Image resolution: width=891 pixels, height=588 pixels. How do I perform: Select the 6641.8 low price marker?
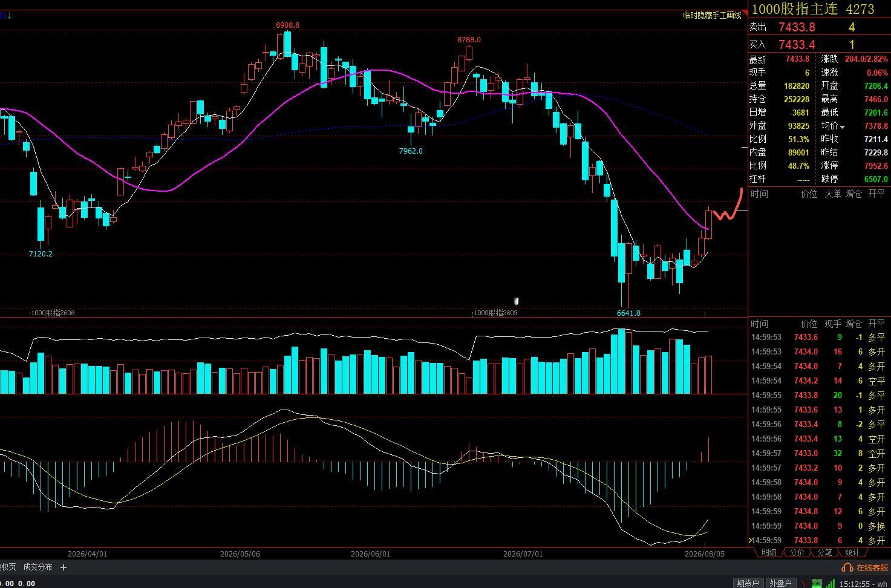click(x=628, y=313)
